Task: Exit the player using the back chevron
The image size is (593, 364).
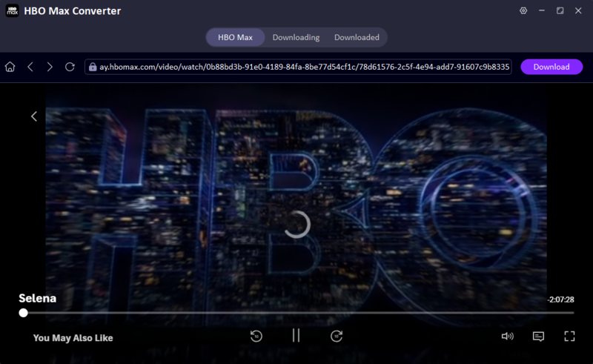Action: [34, 116]
